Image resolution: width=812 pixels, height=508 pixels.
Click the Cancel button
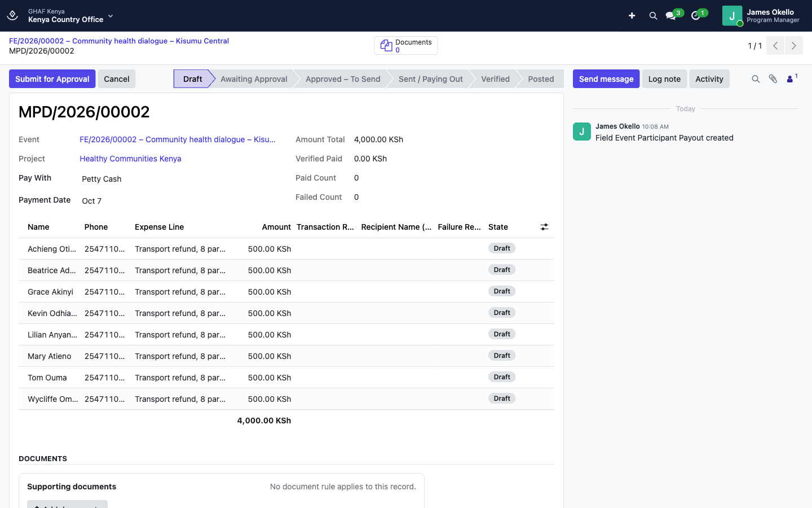pyautogui.click(x=117, y=79)
